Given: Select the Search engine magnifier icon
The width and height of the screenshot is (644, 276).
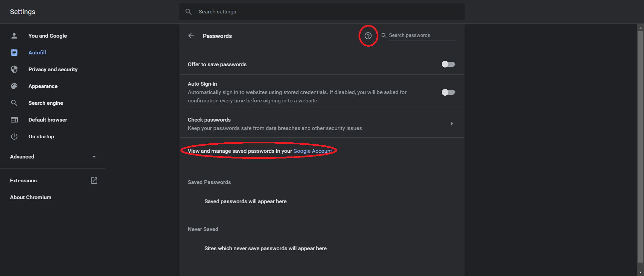Looking at the screenshot, I should (x=14, y=103).
